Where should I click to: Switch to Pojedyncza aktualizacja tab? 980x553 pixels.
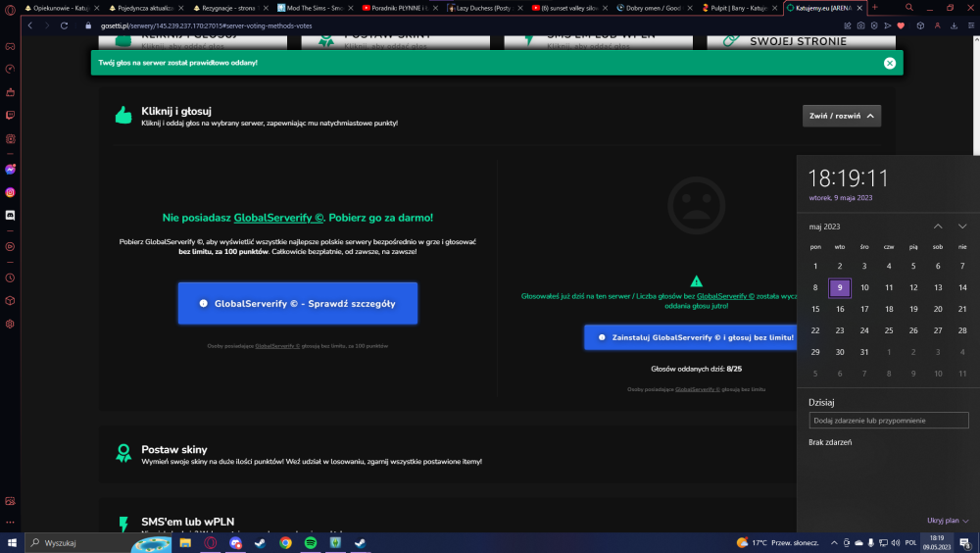click(145, 8)
